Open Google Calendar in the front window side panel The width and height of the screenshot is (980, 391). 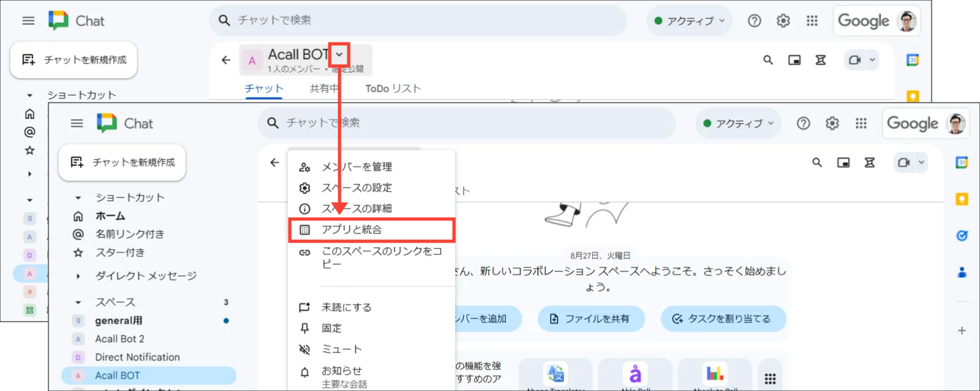[962, 163]
